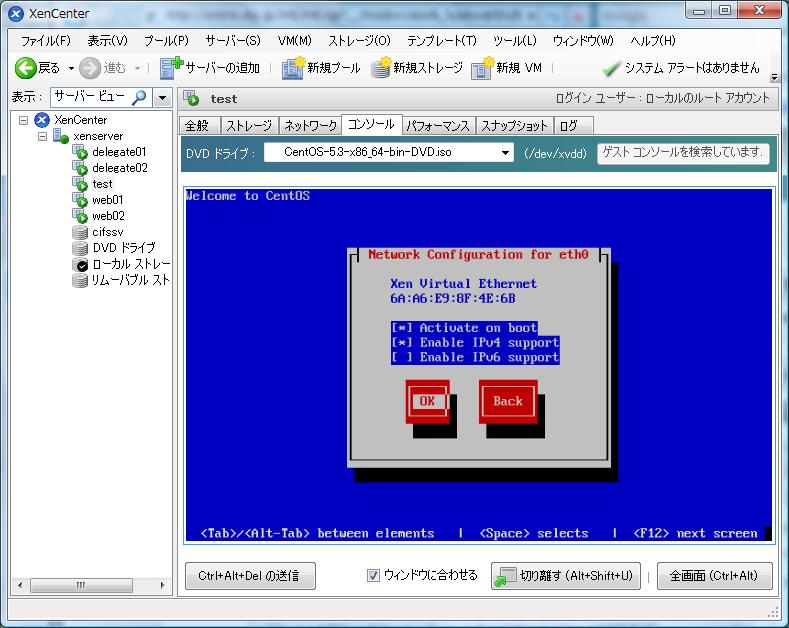Open the Forward button history dropdown
Screen dimensions: 789x628
(137, 68)
